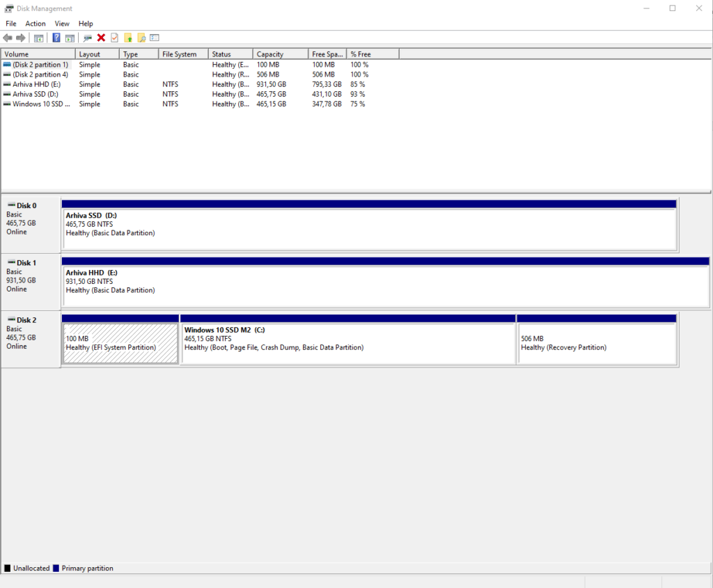
Task: Toggle the Show/Hide Console Tree icon
Action: coord(39,38)
